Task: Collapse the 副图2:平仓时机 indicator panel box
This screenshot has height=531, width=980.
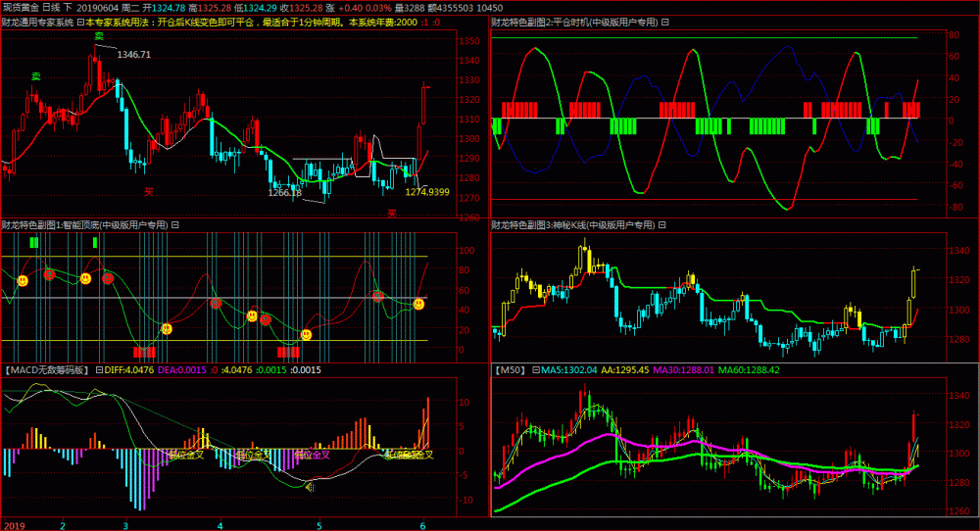Action: (665, 22)
